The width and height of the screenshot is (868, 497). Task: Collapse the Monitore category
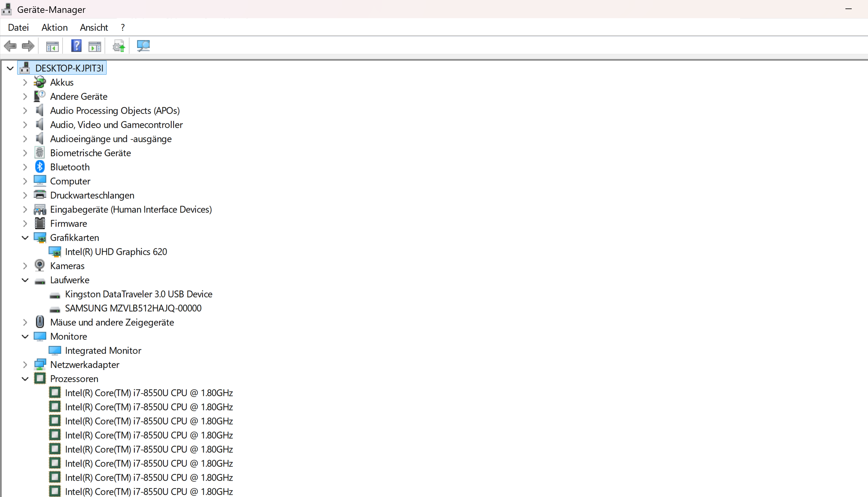[25, 336]
